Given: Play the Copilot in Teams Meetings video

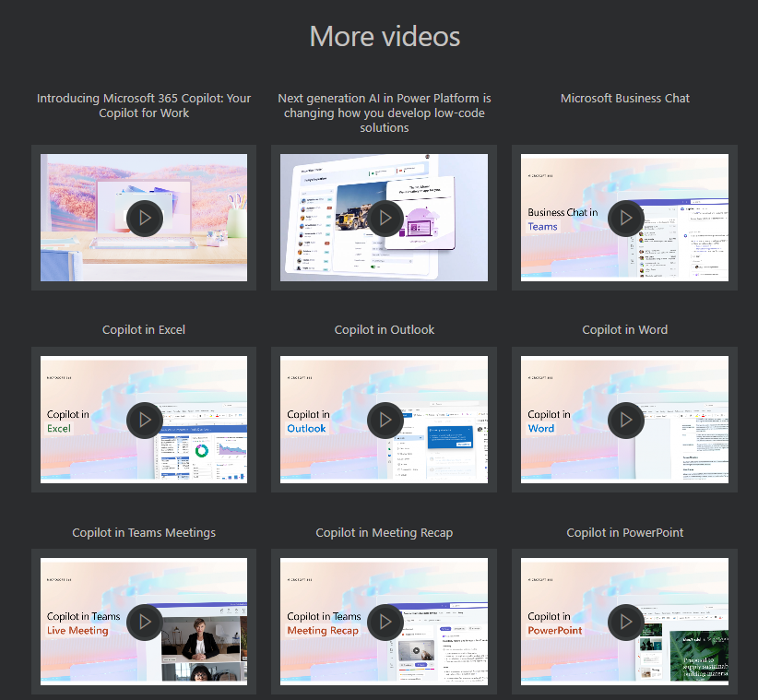Looking at the screenshot, I should coord(145,623).
